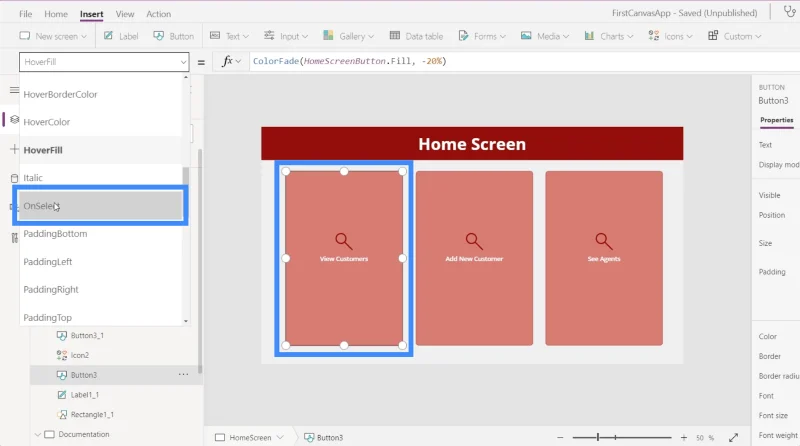Click property list scroll-up arrow

tap(186, 77)
